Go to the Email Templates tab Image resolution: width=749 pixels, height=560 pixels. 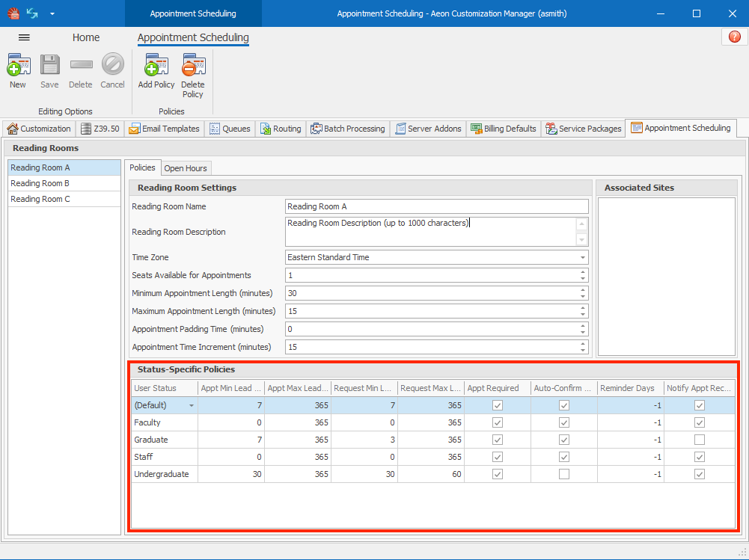[x=164, y=128]
